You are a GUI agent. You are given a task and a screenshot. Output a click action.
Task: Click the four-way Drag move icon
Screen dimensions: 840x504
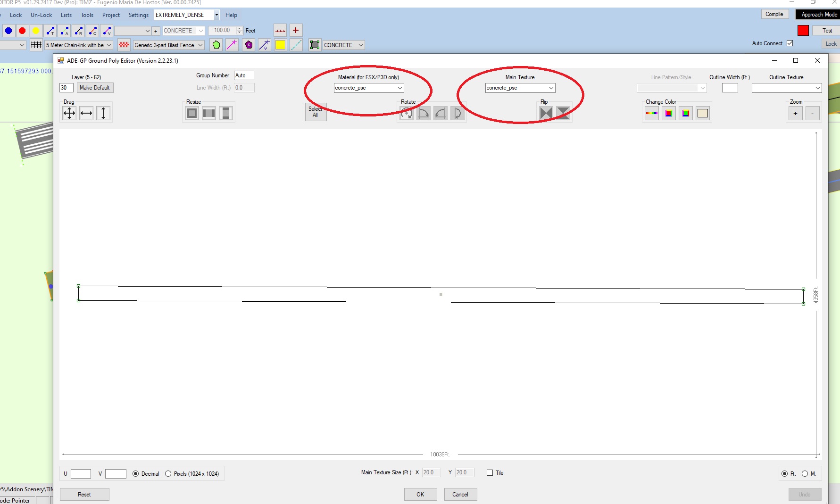click(x=69, y=113)
